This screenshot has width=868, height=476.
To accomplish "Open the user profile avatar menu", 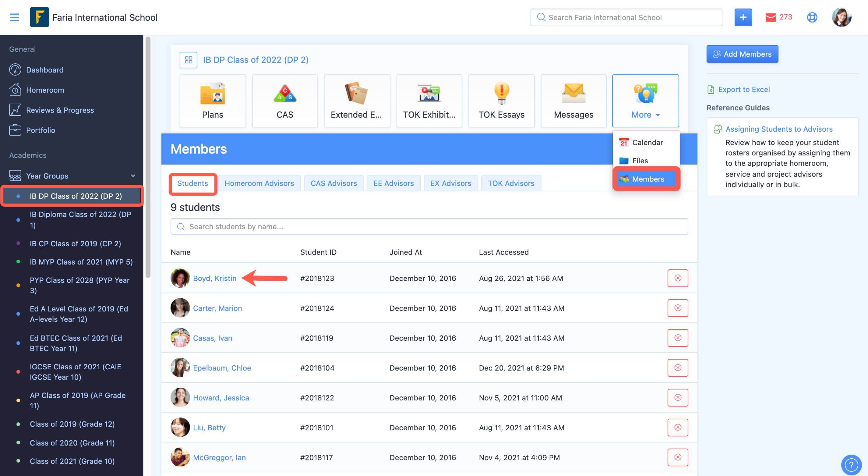I will point(842,17).
